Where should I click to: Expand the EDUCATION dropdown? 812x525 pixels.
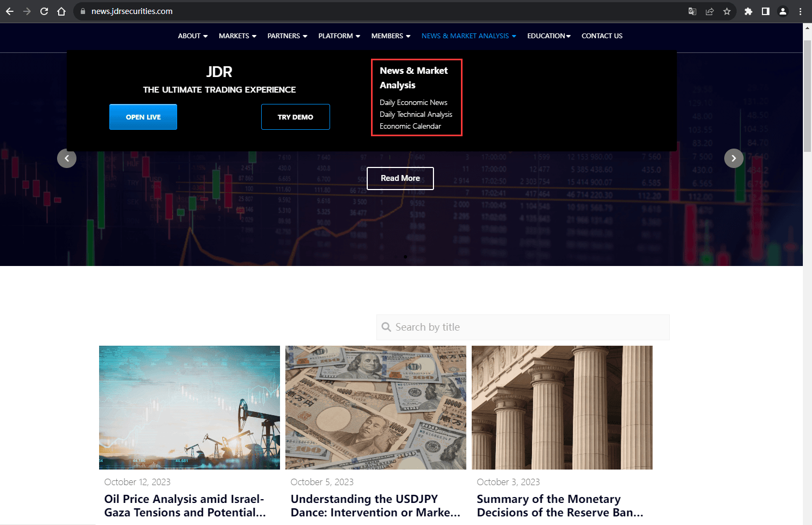click(549, 36)
